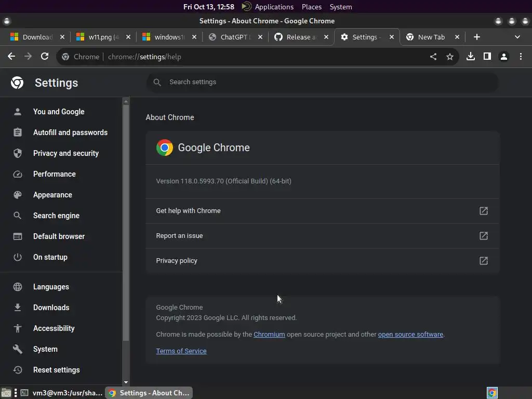Click the show desktop icon in taskbar
This screenshot has height=399, width=532.
pyautogui.click(x=6, y=393)
